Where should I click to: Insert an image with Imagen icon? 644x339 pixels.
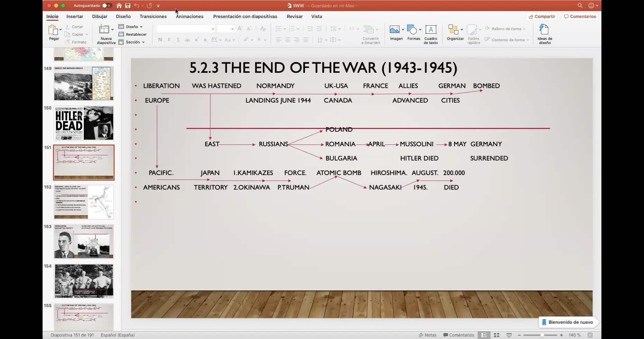click(x=394, y=29)
